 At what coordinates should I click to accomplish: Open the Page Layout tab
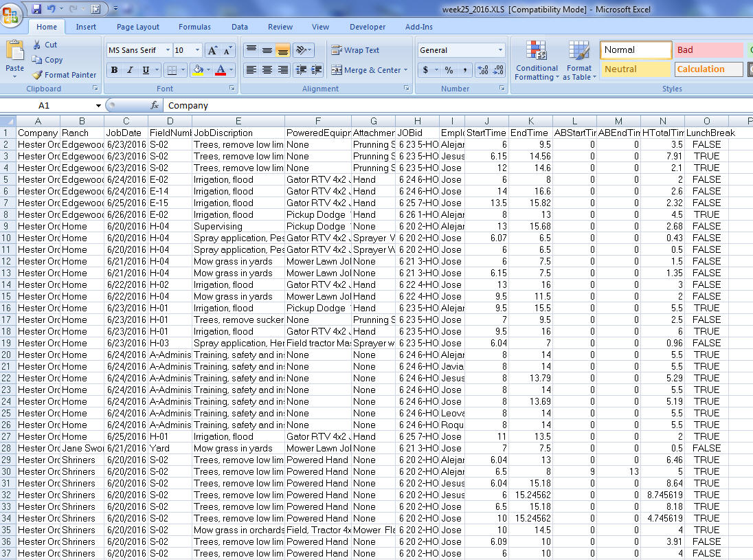click(x=138, y=27)
